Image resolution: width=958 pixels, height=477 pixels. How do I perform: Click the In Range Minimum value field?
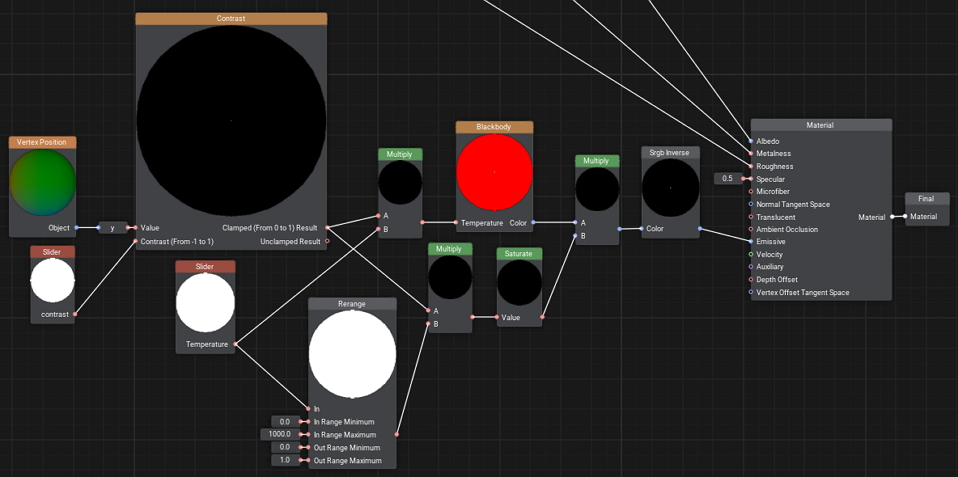285,422
